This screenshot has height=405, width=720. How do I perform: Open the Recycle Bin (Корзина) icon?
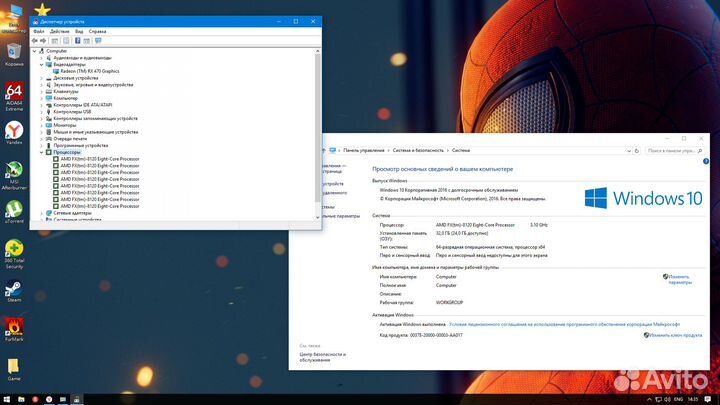click(14, 55)
